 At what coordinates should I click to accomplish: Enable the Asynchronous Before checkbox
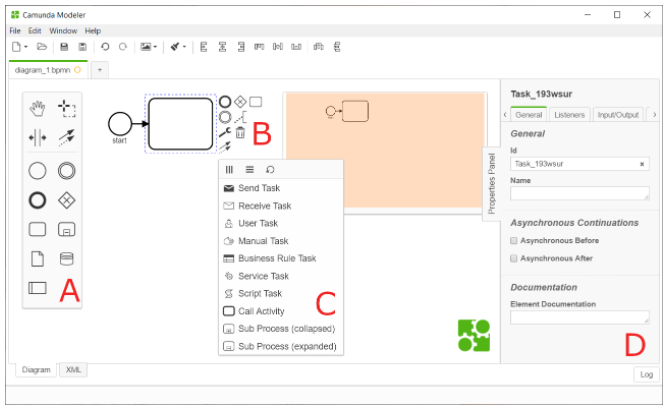[514, 241]
